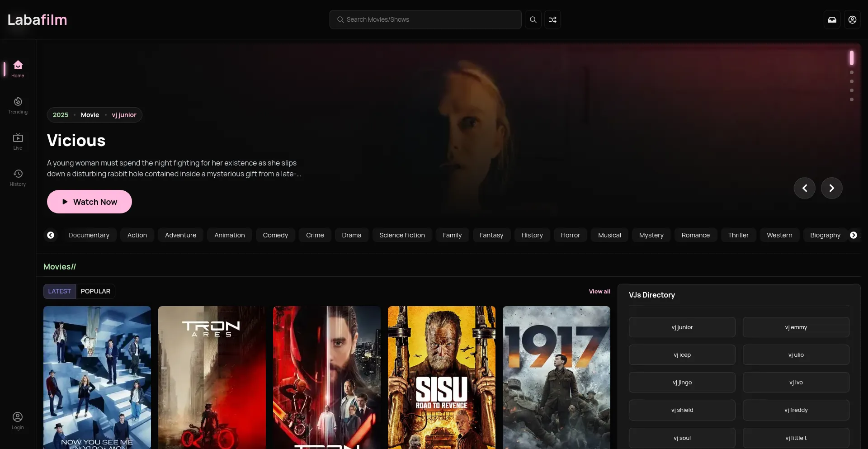Click a carousel pagination dot on the right edge
The image size is (868, 449).
pos(851,81)
